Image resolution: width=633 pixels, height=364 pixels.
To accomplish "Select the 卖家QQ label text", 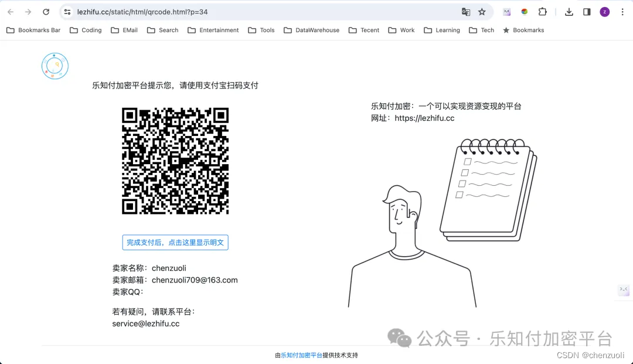I will pyautogui.click(x=128, y=292).
